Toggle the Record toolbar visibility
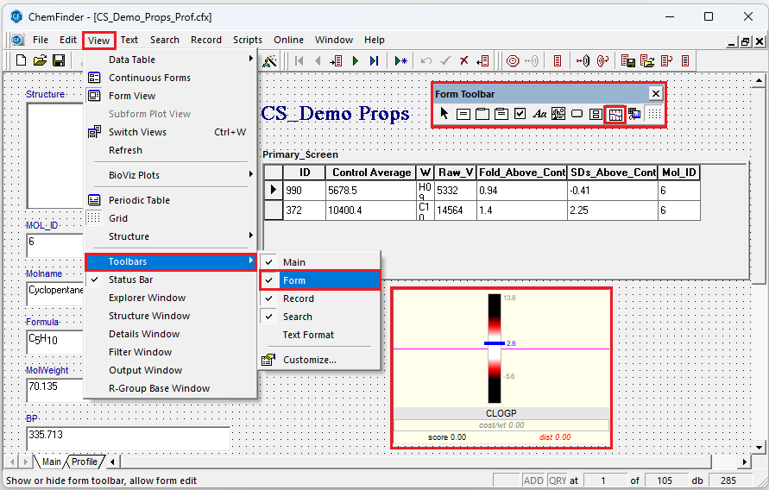The image size is (769, 490). pyautogui.click(x=297, y=299)
